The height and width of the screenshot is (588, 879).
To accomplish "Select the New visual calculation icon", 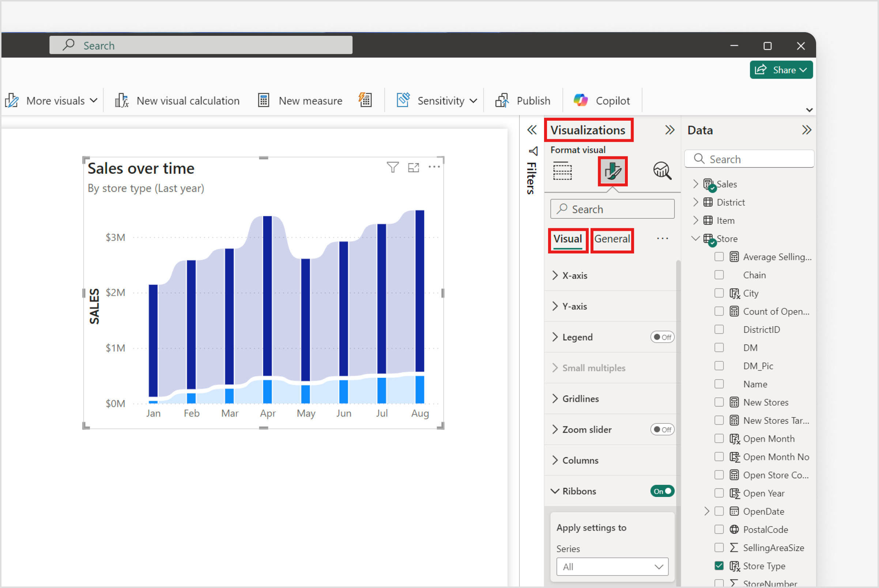I will [x=121, y=100].
